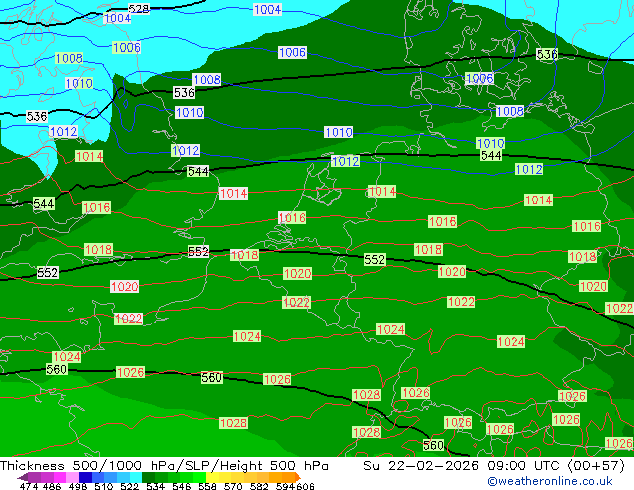
Task: Click the 570 legend value
Action: coord(233,486)
